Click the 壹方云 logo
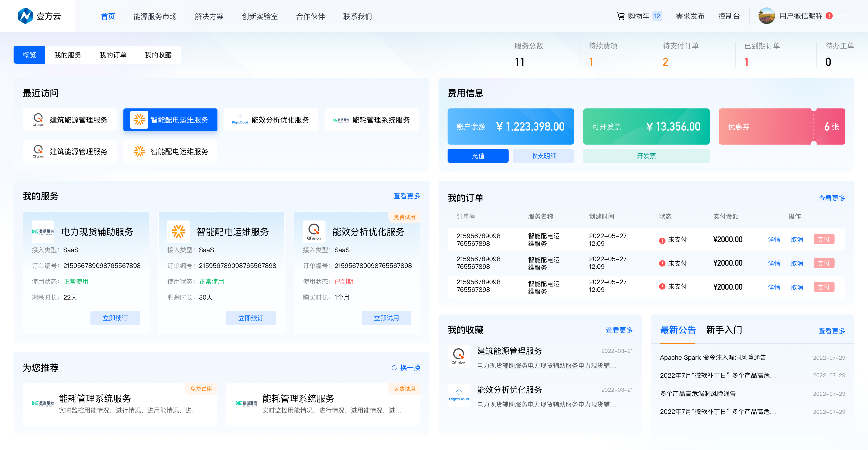868x450 pixels. click(39, 16)
